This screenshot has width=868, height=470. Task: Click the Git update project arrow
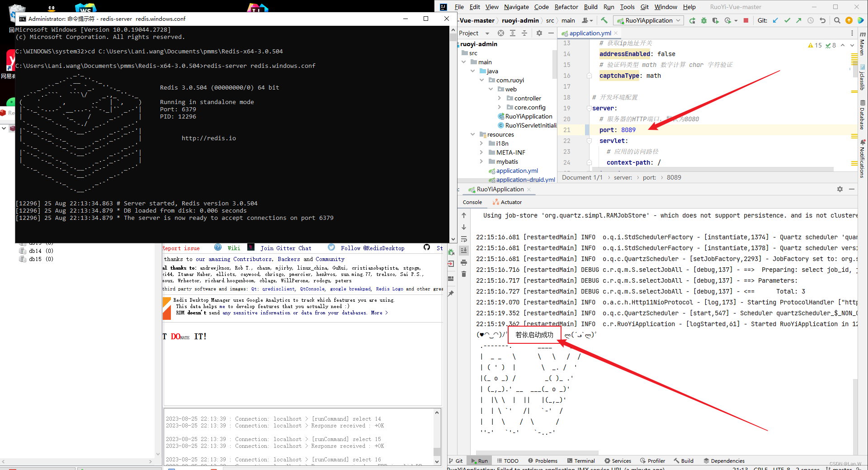[776, 20]
